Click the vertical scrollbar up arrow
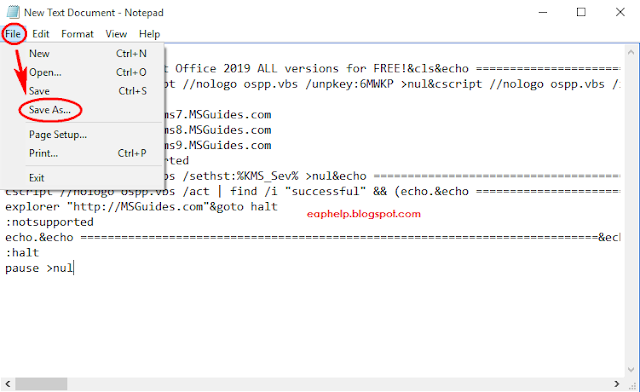 631,52
